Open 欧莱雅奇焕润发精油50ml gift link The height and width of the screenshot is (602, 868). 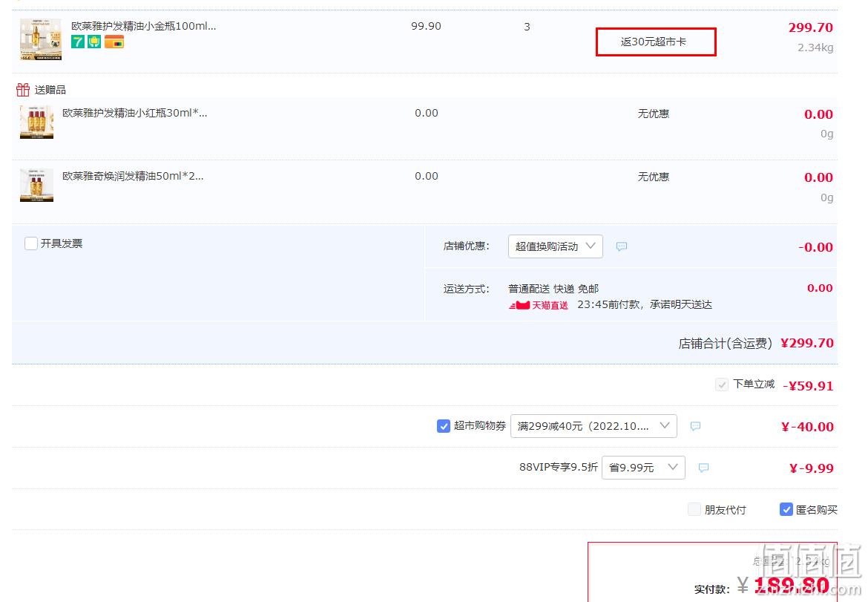133,176
